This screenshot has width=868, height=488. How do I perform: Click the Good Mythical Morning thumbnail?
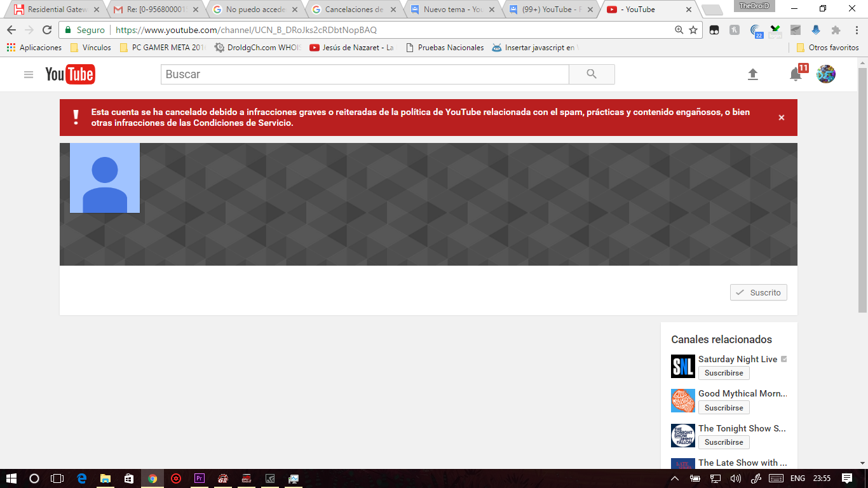[x=683, y=401]
